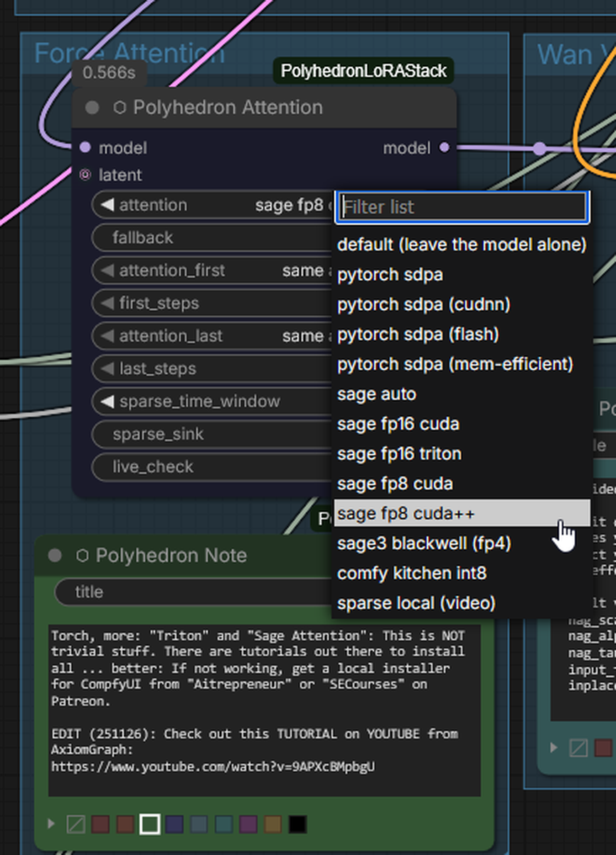
Task: Expand the color options triangle in Polyhedron Note
Action: point(51,824)
